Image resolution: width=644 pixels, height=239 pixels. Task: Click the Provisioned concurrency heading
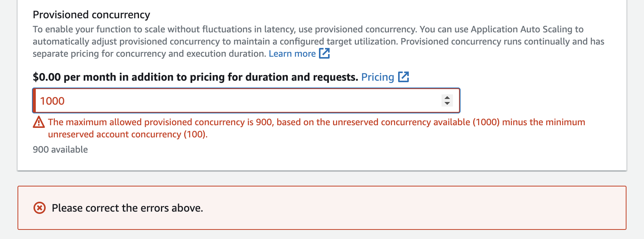(91, 14)
